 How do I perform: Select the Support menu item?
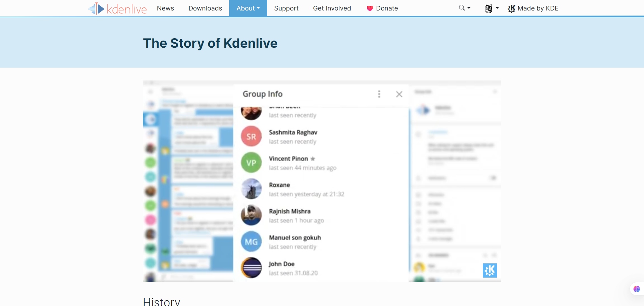click(286, 8)
